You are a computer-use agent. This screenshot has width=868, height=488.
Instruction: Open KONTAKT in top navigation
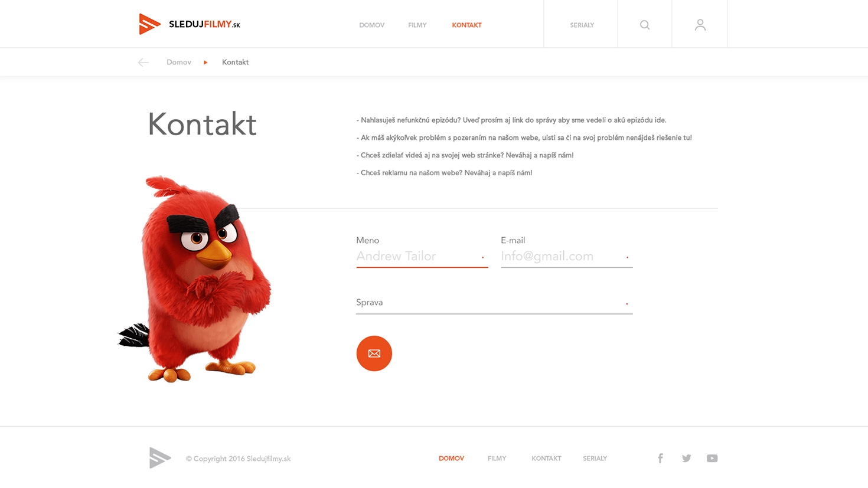coord(466,25)
